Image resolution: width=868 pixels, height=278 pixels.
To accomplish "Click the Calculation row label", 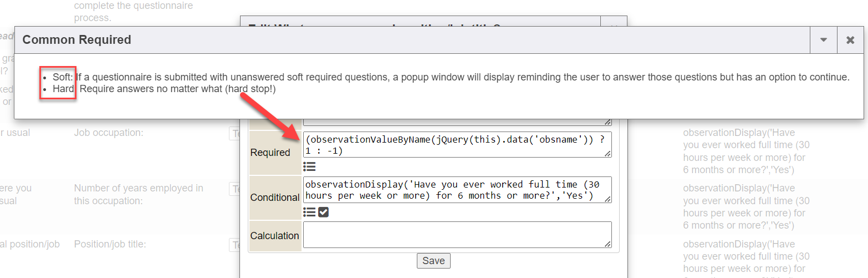I will coord(274,236).
